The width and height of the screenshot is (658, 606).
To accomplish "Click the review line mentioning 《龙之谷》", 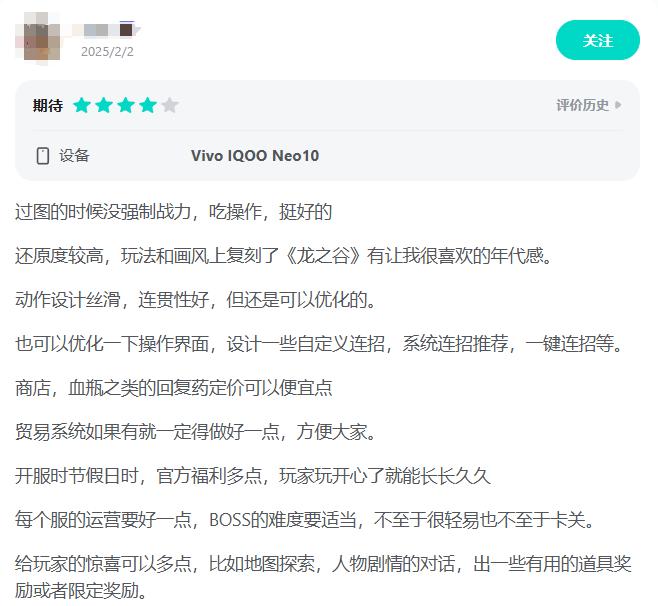I will [284, 256].
